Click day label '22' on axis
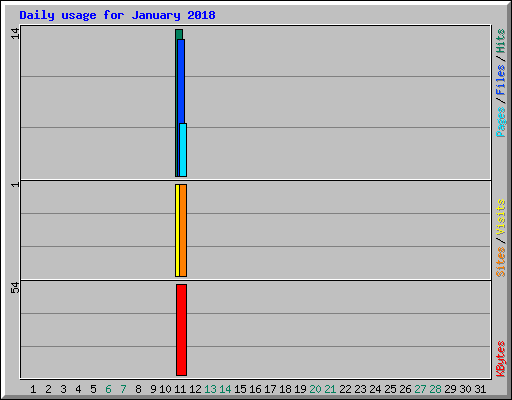This screenshot has height=400, width=512. (345, 389)
